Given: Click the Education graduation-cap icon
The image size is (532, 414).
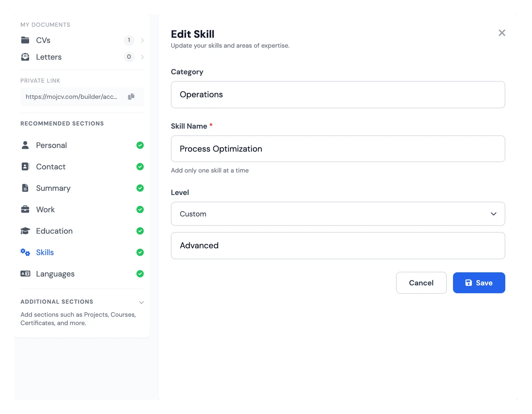Looking at the screenshot, I should point(25,231).
